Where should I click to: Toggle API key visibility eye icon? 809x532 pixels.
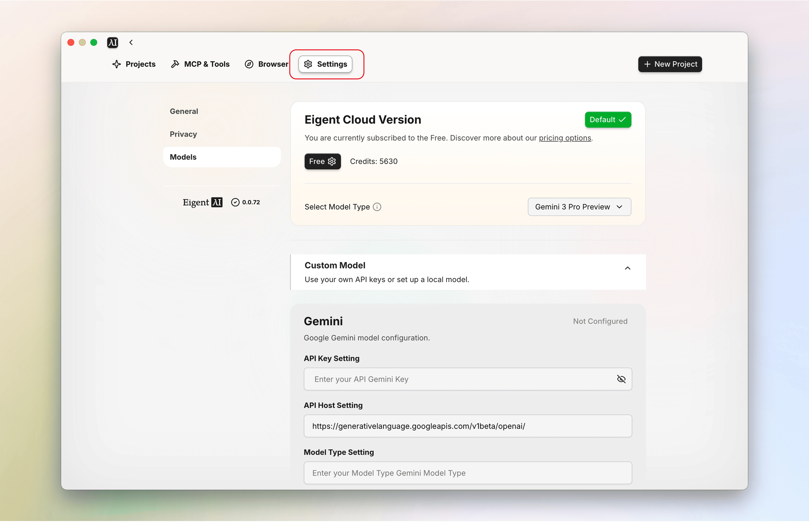coord(621,379)
